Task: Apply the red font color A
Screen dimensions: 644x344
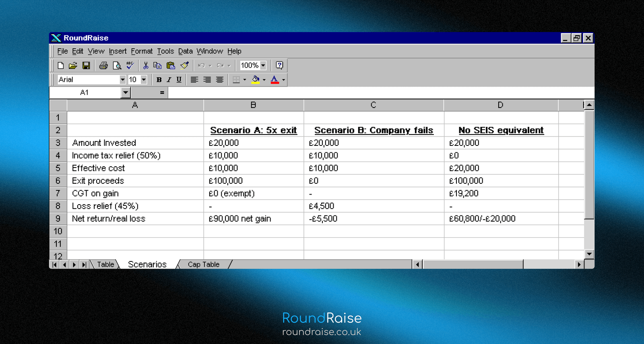Action: click(275, 80)
